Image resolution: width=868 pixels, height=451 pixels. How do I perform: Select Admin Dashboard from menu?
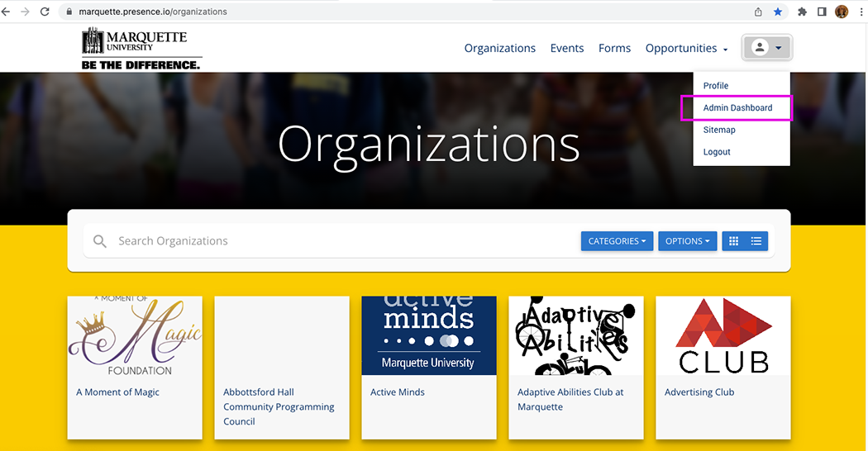(x=737, y=108)
